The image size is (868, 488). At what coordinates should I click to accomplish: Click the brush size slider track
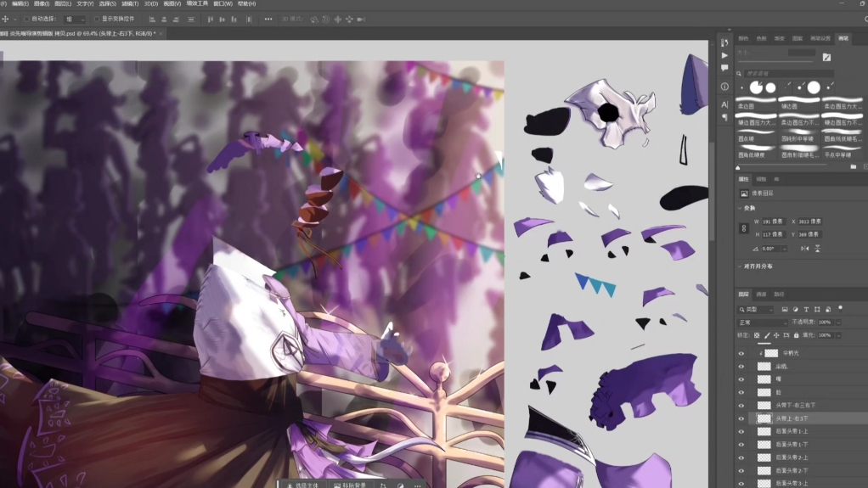click(775, 61)
